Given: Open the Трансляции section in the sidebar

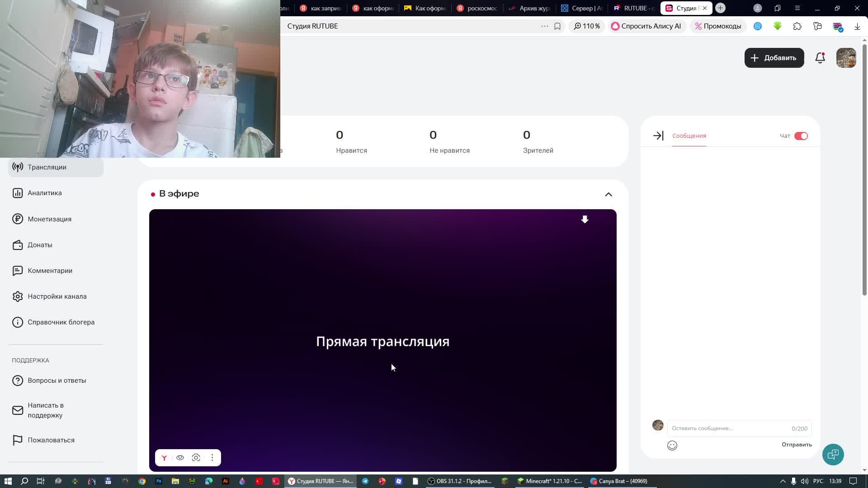Looking at the screenshot, I should point(47,167).
